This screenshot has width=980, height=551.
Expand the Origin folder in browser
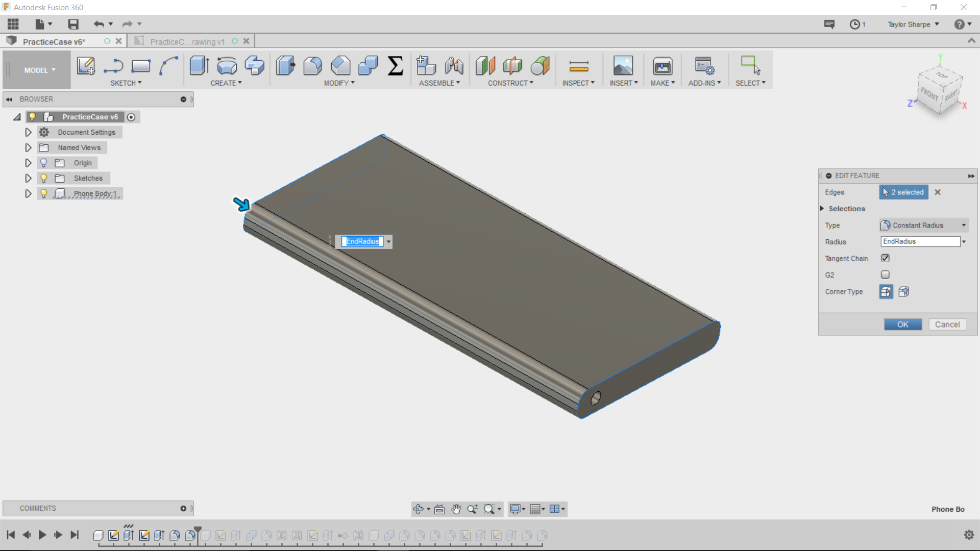(28, 162)
